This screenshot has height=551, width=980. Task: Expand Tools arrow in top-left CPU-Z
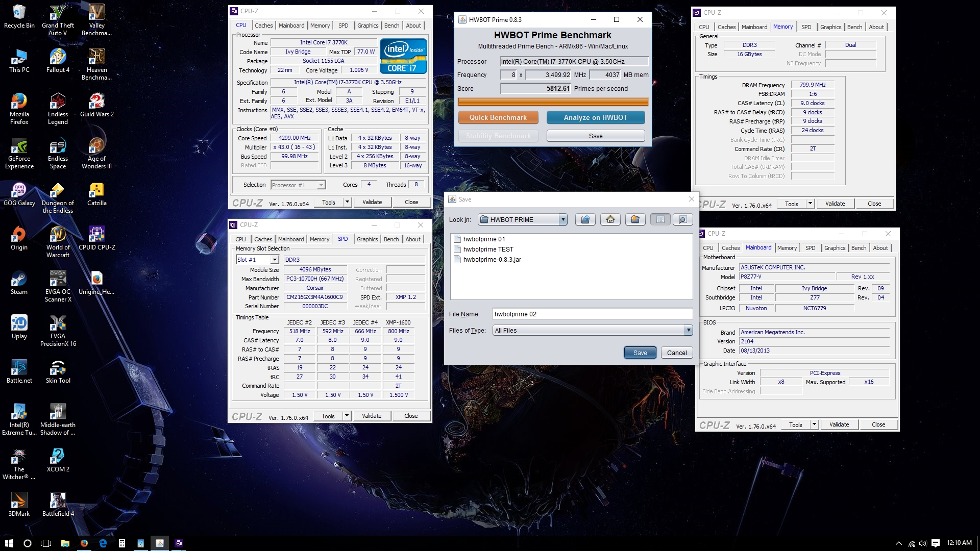point(347,202)
